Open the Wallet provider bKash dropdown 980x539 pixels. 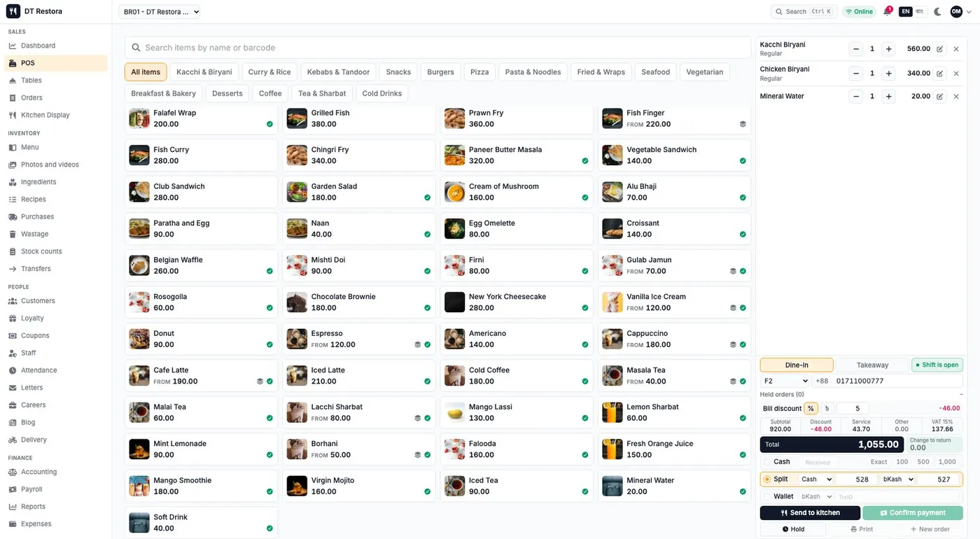816,497
